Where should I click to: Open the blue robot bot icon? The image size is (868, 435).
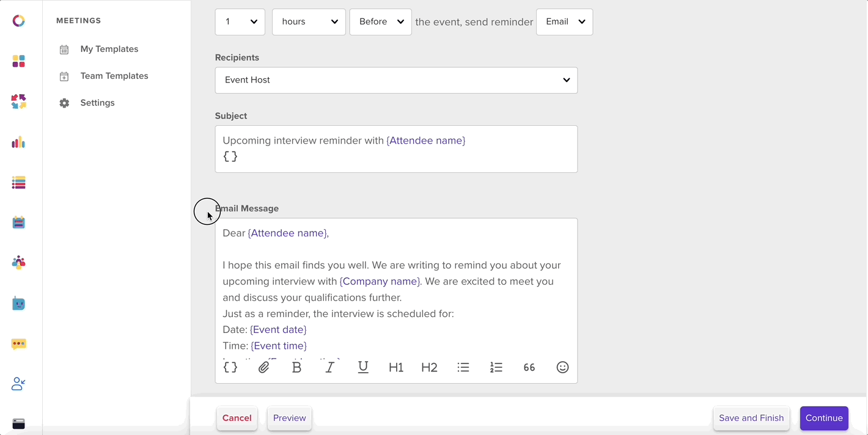19,303
